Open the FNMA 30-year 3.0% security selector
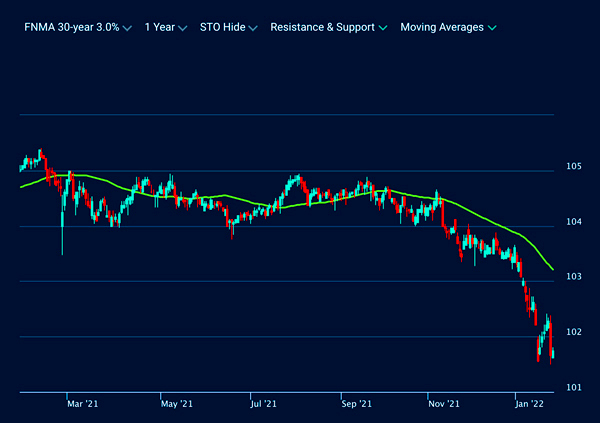This screenshot has width=600, height=423. (71, 27)
